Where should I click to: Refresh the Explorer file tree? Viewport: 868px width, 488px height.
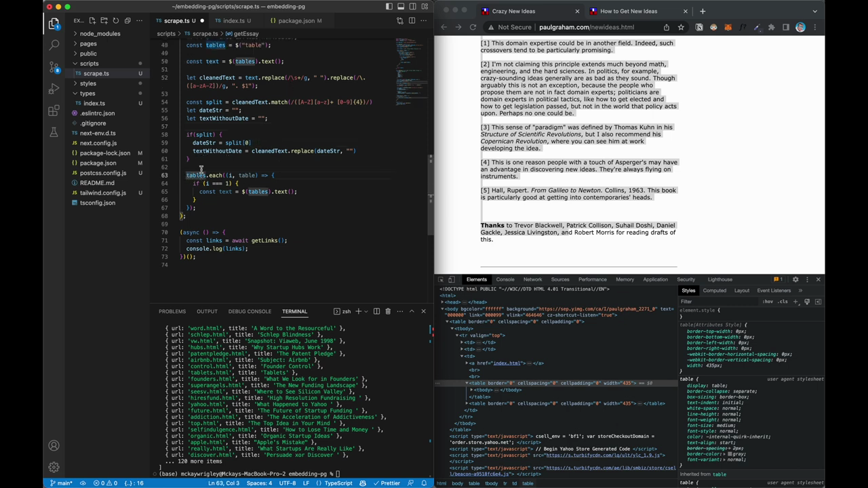click(116, 20)
